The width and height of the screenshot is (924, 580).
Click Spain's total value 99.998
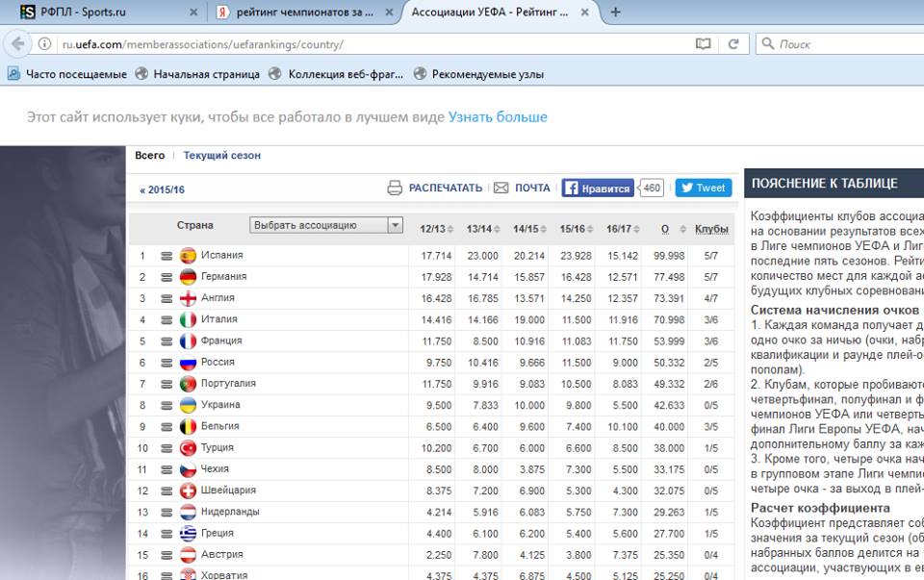tap(669, 256)
